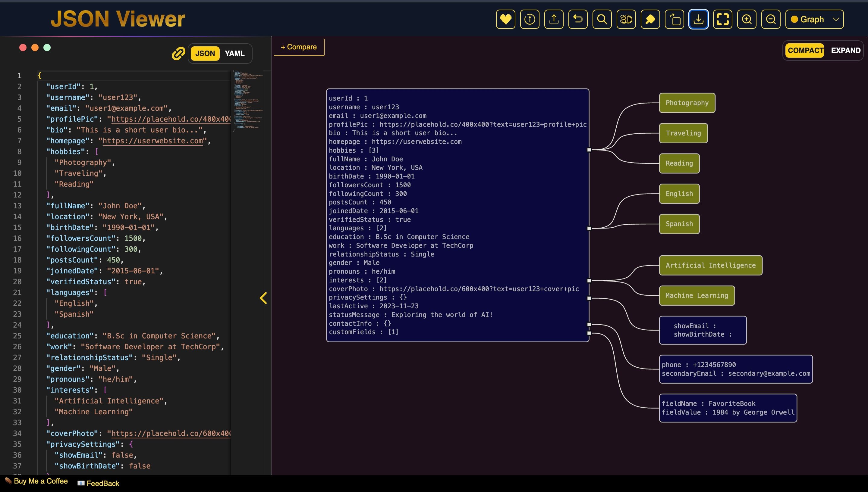This screenshot has width=868, height=492.
Task: Click the undo arrow icon
Action: pos(578,19)
